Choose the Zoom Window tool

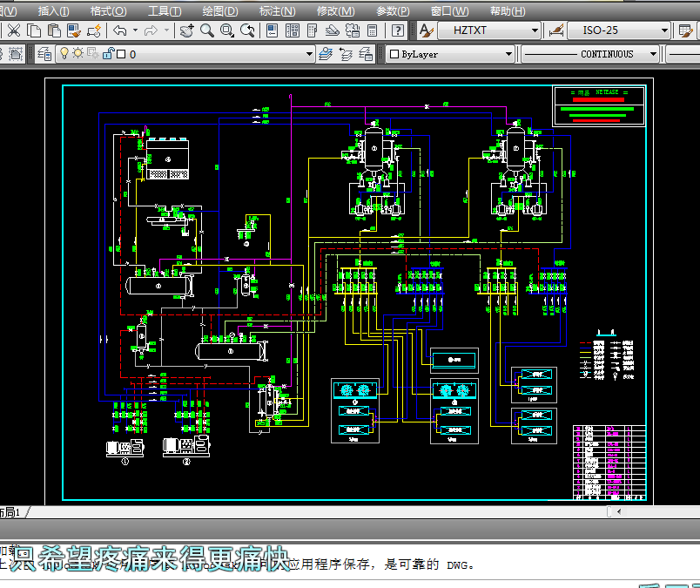click(x=226, y=30)
